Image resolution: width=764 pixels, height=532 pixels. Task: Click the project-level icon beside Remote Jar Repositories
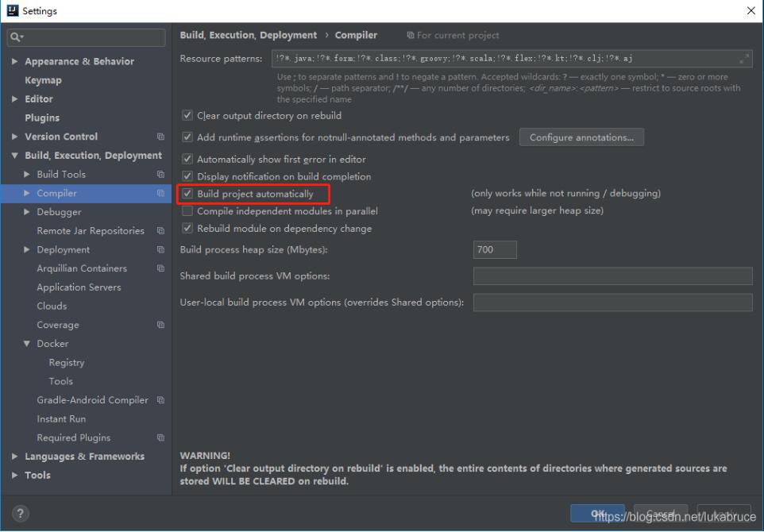pyautogui.click(x=160, y=230)
